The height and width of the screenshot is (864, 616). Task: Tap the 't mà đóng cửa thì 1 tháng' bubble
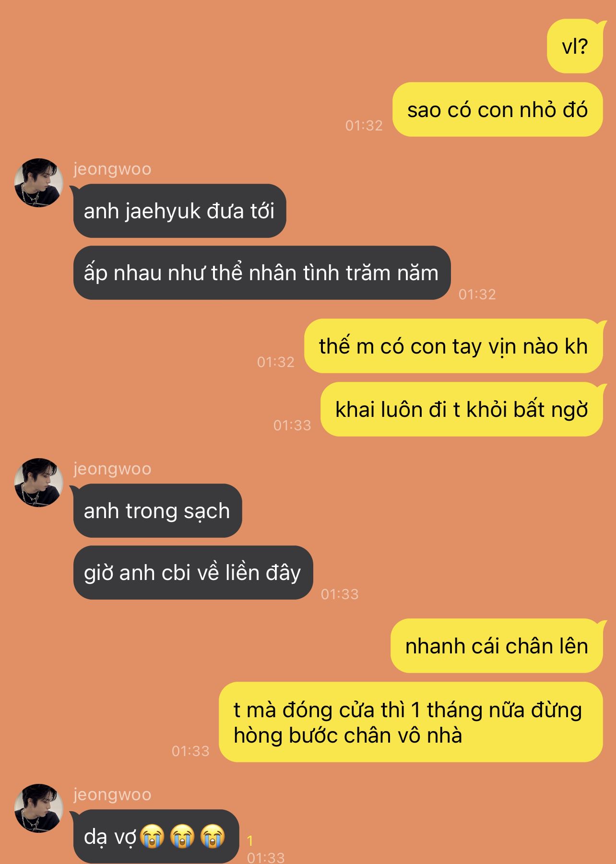411,722
